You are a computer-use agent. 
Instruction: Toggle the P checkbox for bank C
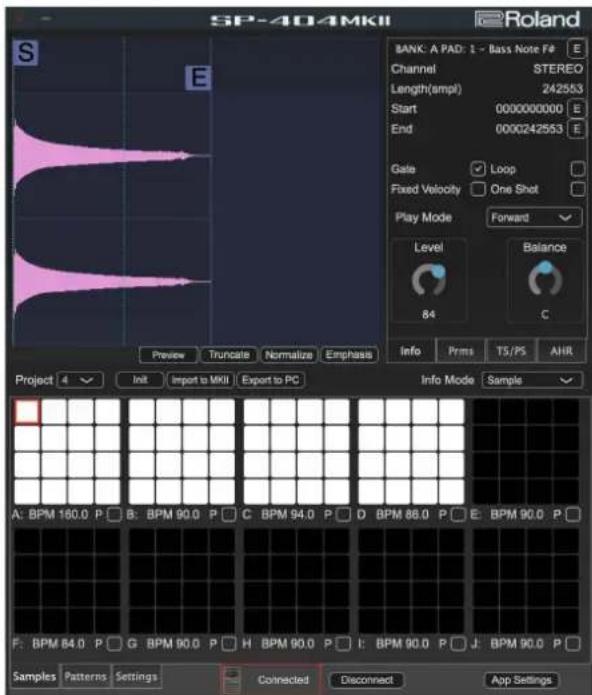[x=343, y=515]
